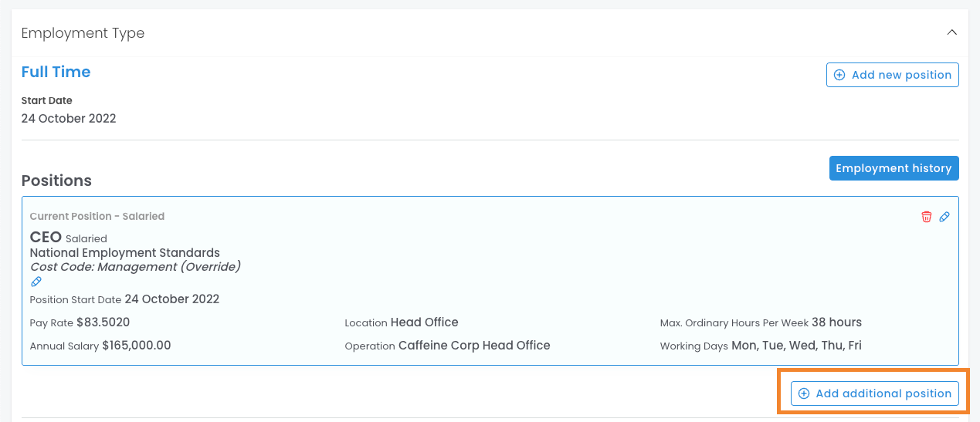This screenshot has height=422, width=980.
Task: Collapse the Employment Type section chevron
Action: pyautogui.click(x=952, y=32)
